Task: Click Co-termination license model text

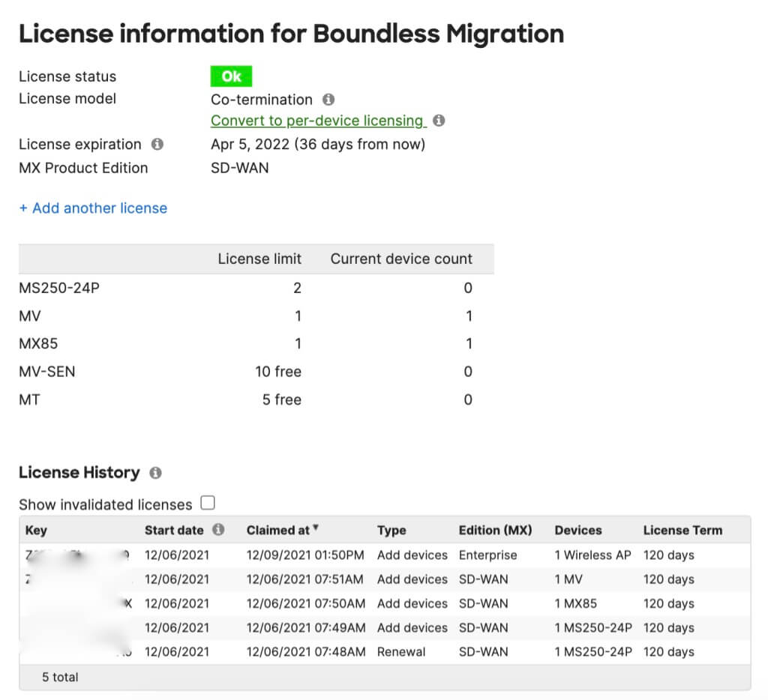Action: pos(262,100)
